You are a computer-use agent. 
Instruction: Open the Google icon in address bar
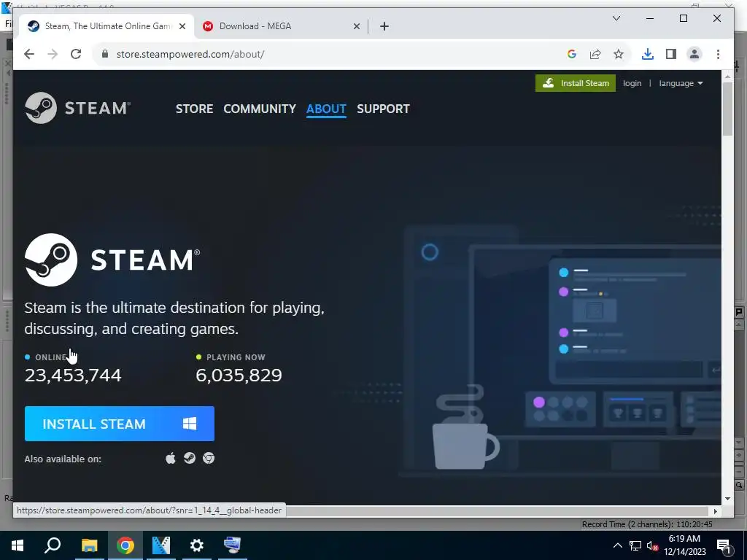click(x=572, y=54)
